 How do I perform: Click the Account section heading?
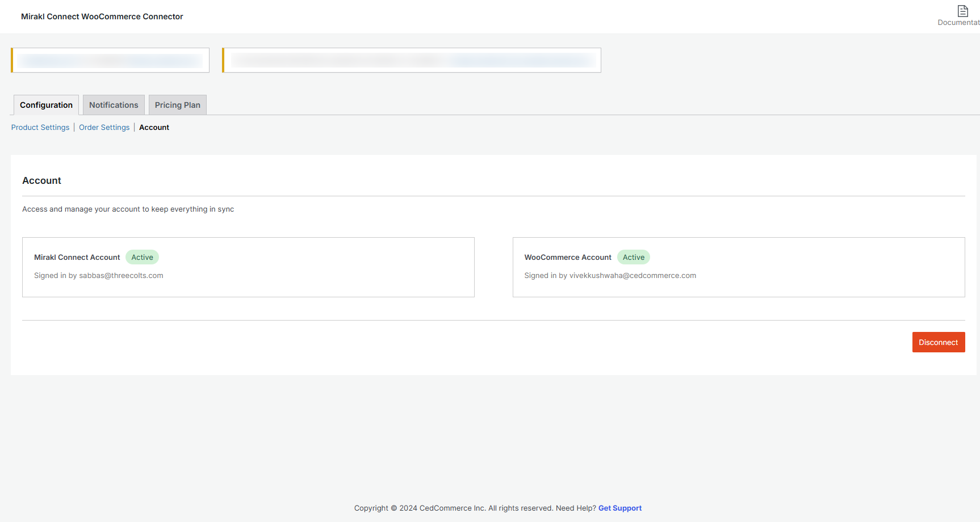pos(41,180)
